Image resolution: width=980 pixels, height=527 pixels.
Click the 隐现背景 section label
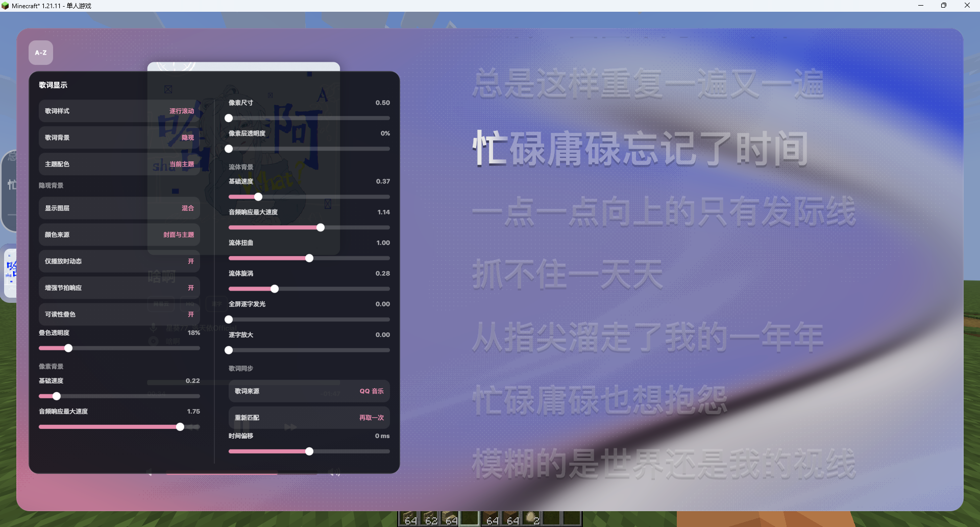(51, 185)
